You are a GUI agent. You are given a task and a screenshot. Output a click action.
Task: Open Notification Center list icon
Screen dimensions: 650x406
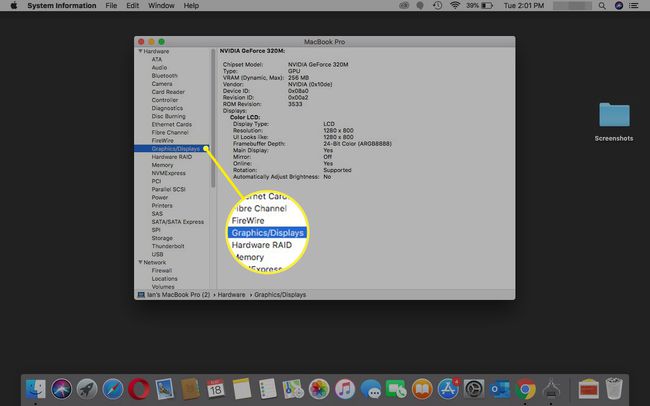633,6
